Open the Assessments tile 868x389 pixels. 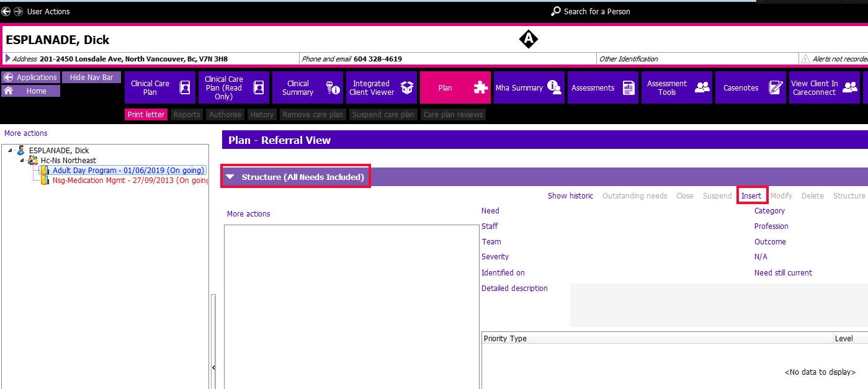(x=603, y=87)
